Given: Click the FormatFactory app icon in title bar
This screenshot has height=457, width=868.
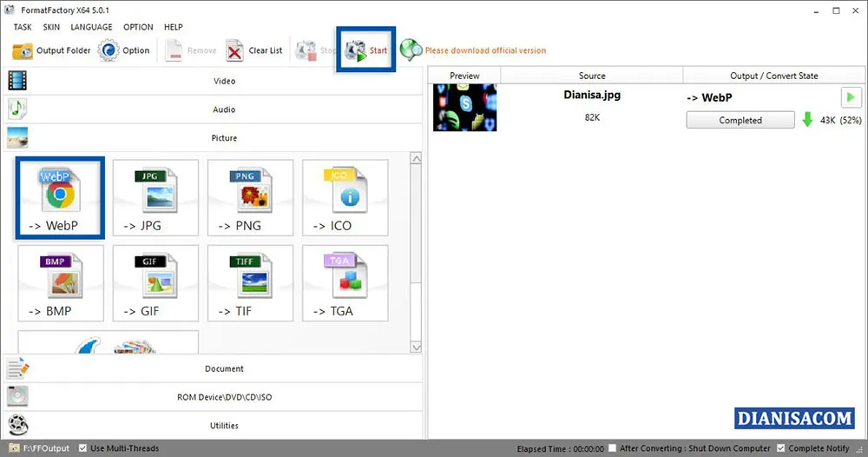Looking at the screenshot, I should pyautogui.click(x=10, y=10).
